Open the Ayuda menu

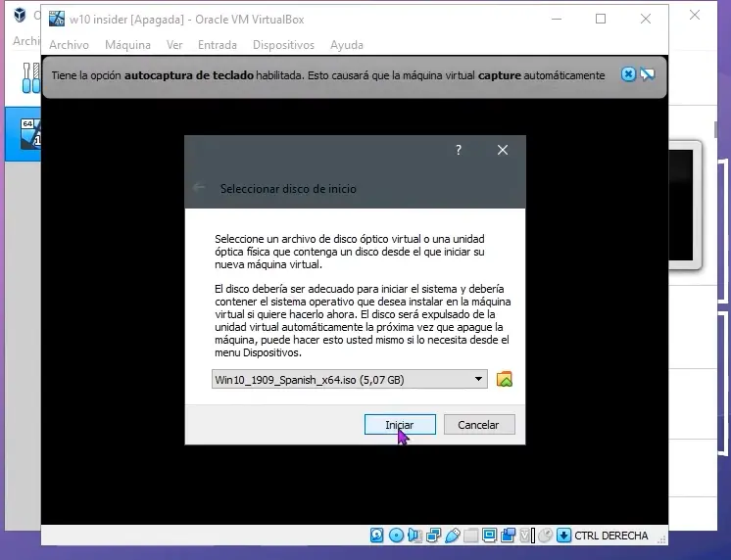346,45
